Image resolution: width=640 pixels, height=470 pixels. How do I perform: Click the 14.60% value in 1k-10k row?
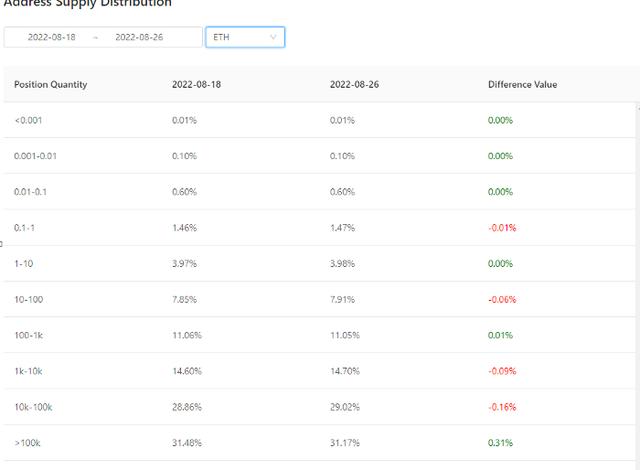187,371
